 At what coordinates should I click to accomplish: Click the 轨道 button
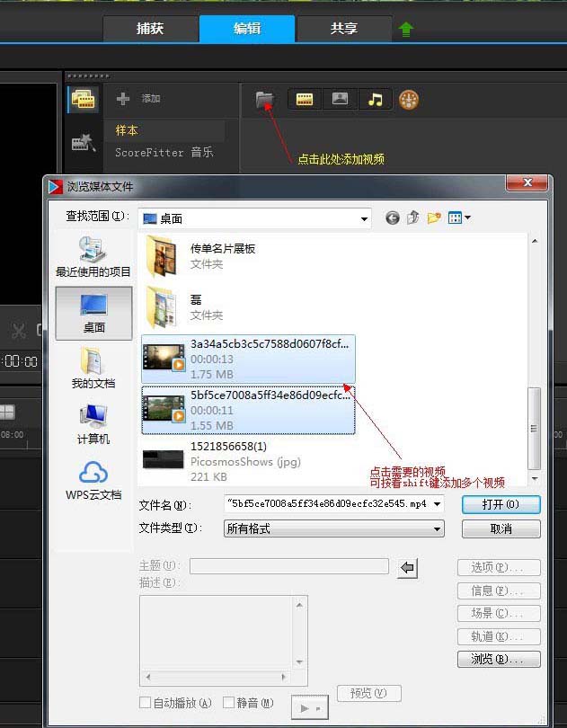point(499,636)
